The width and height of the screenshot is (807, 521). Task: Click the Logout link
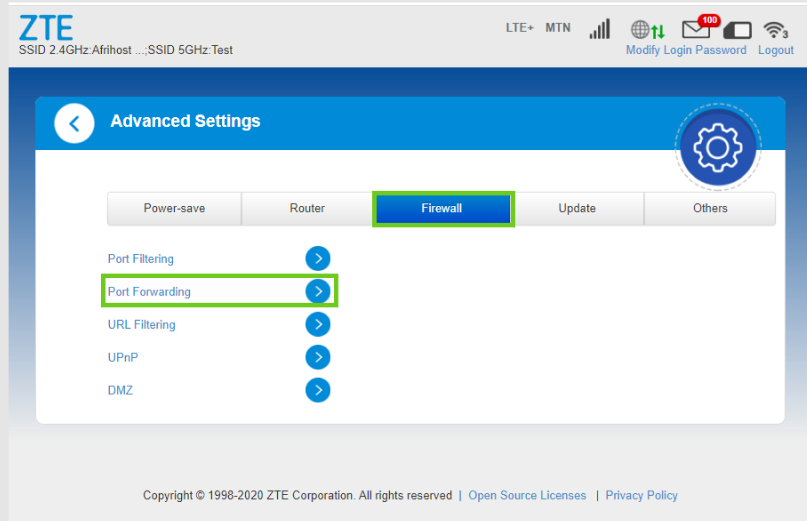pyautogui.click(x=776, y=50)
